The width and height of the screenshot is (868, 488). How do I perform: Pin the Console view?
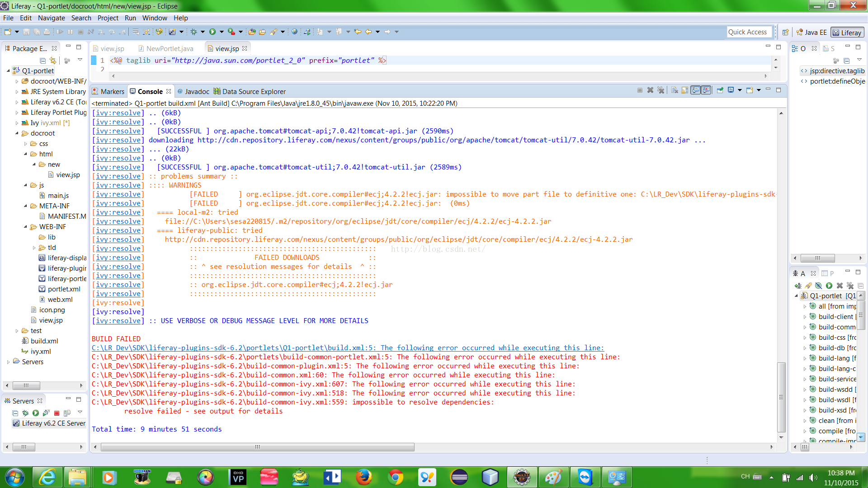(720, 90)
